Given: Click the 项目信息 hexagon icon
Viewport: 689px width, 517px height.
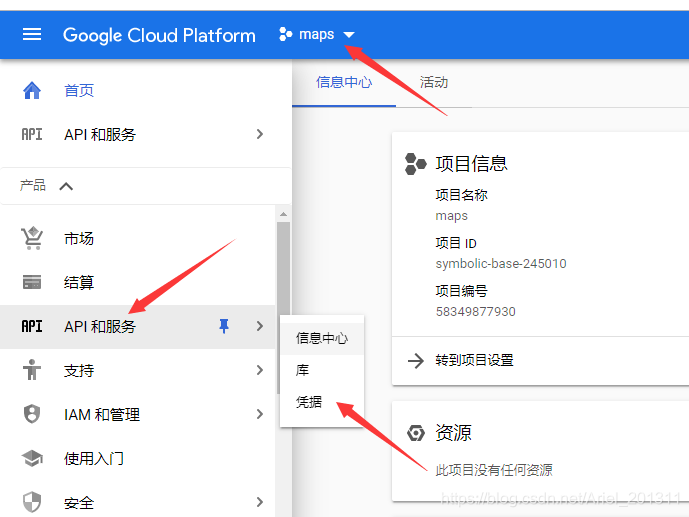Looking at the screenshot, I should [x=415, y=164].
